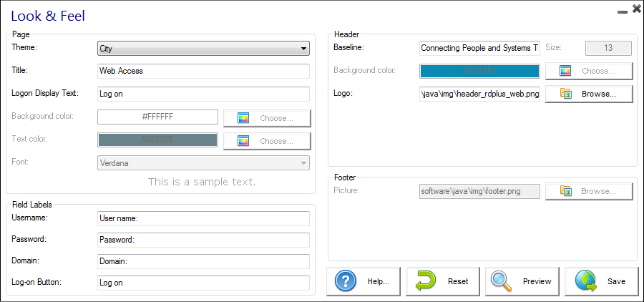
Task: Click the Baseline Size field showing 13
Action: click(x=608, y=48)
